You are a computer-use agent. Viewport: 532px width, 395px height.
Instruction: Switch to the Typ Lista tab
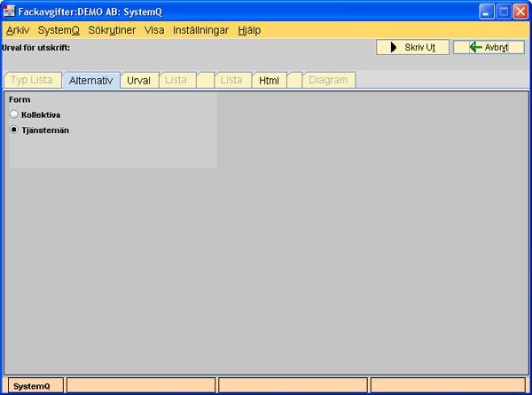tap(31, 80)
